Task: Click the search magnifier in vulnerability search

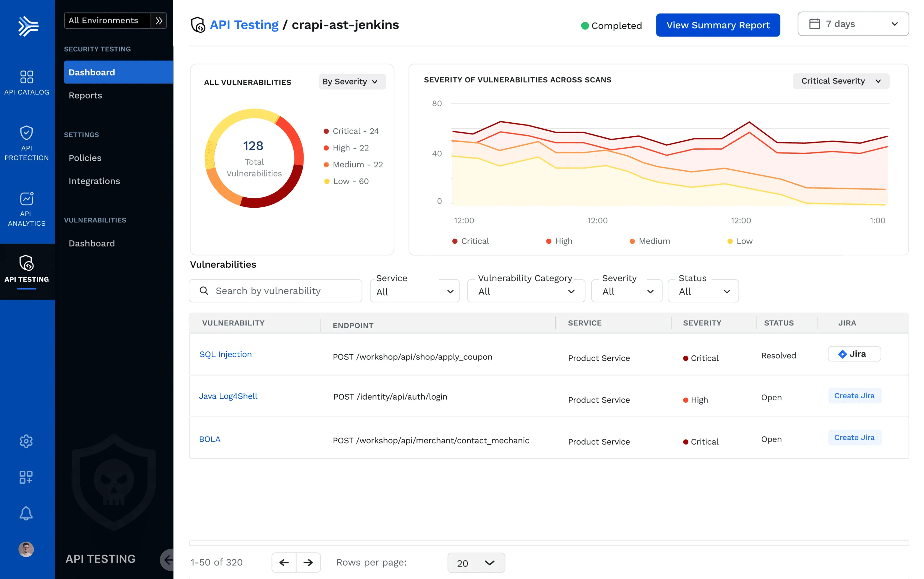Action: click(203, 291)
